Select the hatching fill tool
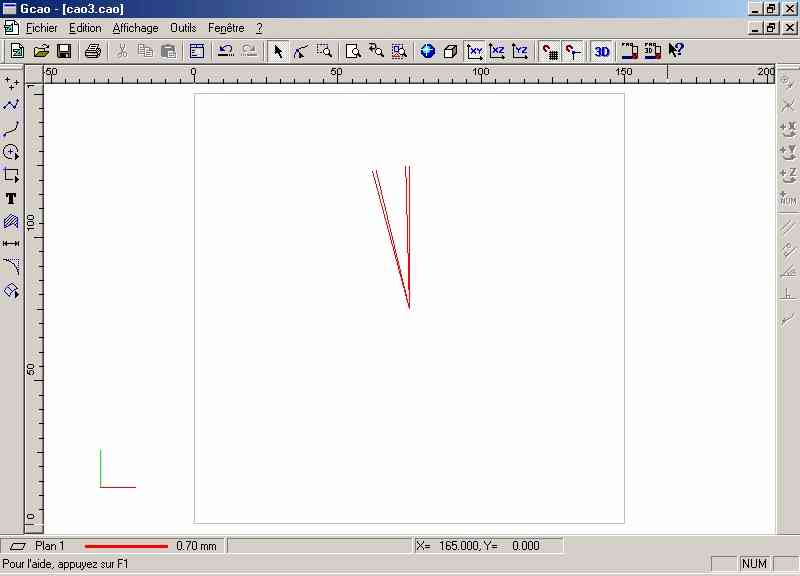Viewport: 800px width, 576px height. click(x=11, y=221)
